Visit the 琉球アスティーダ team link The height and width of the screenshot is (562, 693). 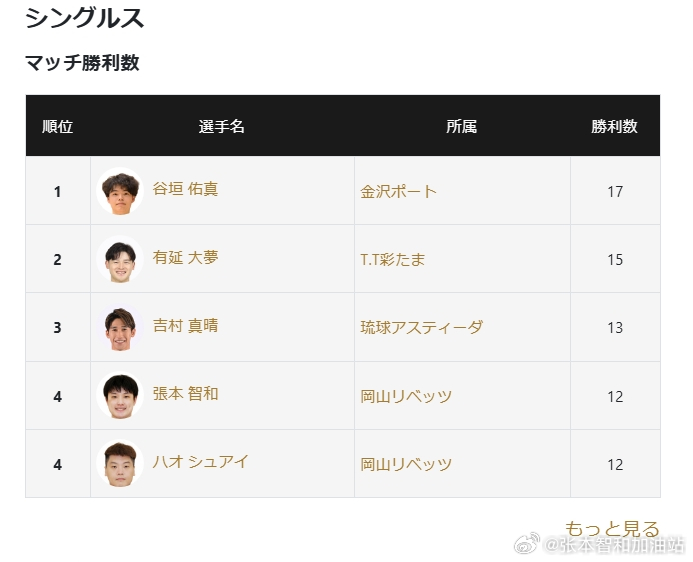point(421,327)
